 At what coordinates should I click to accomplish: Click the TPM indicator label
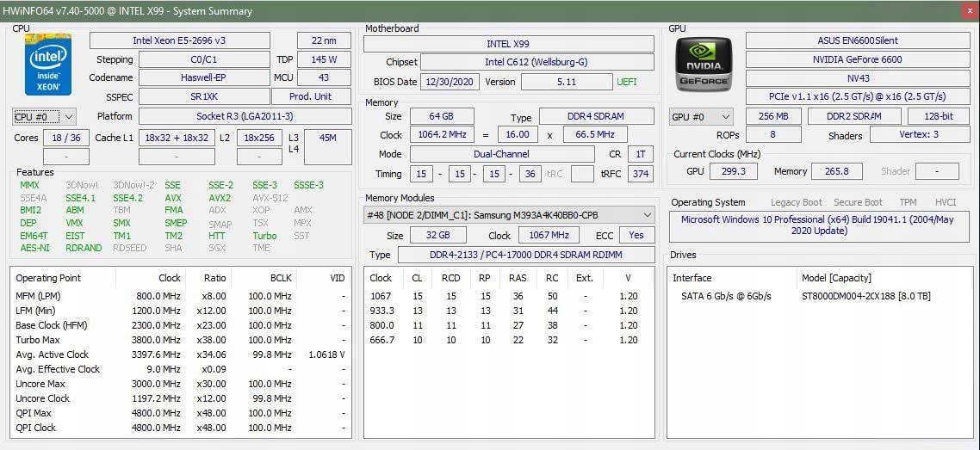pos(908,202)
